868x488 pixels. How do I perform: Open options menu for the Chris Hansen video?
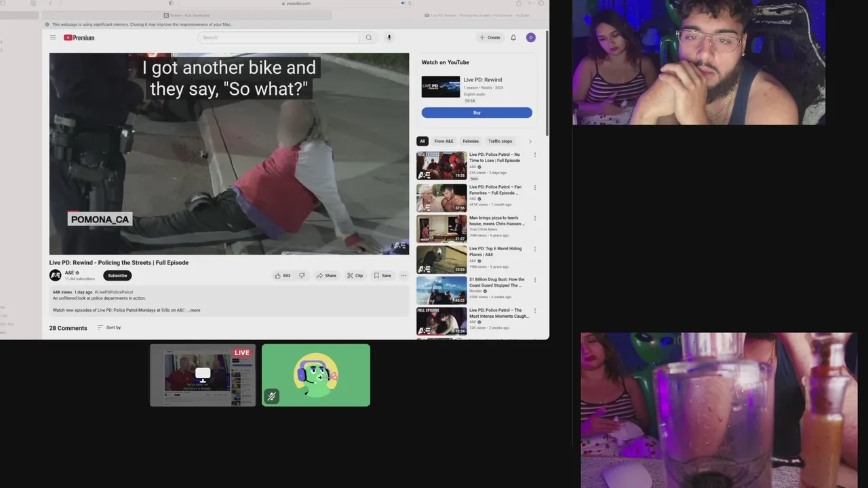[535, 218]
